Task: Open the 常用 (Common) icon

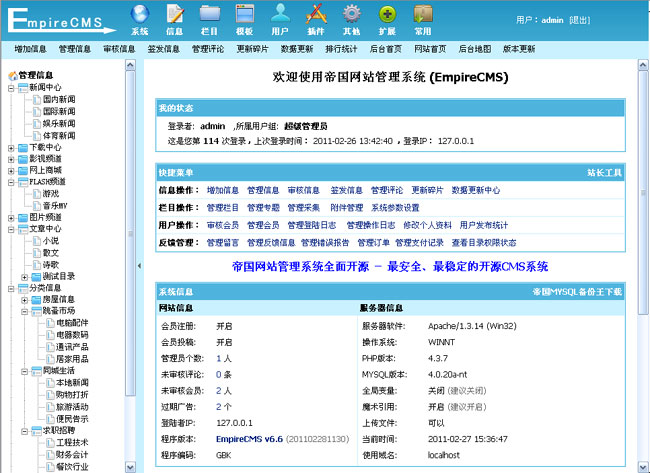Action: [x=422, y=14]
